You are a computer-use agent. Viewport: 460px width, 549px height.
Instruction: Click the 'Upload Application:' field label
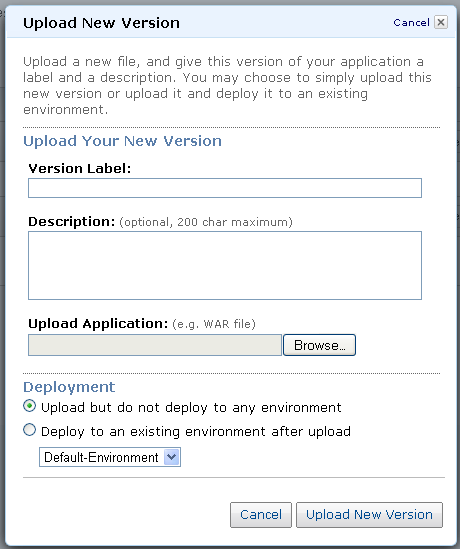(98, 324)
